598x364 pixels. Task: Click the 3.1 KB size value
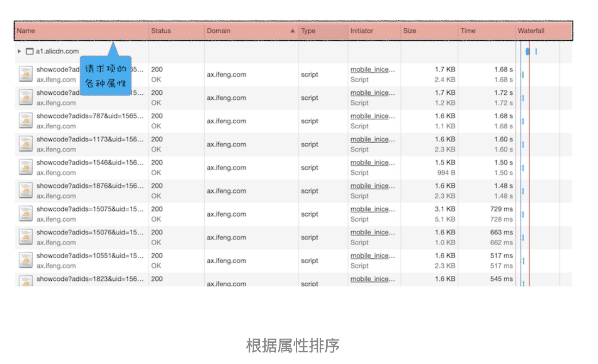pos(445,209)
